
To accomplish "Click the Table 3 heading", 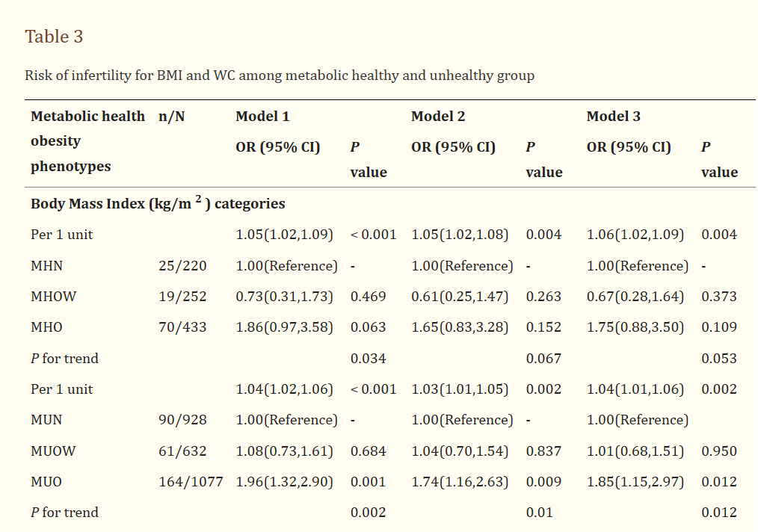I will click(54, 37).
